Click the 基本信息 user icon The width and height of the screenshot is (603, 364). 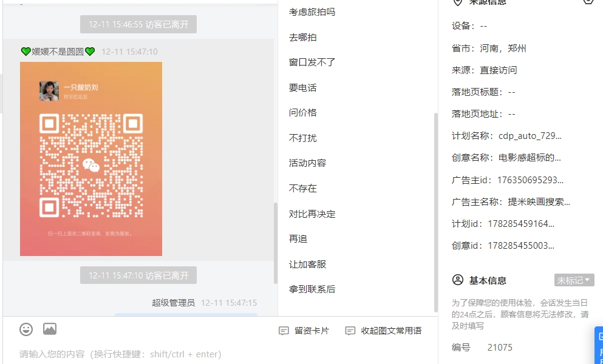(458, 280)
